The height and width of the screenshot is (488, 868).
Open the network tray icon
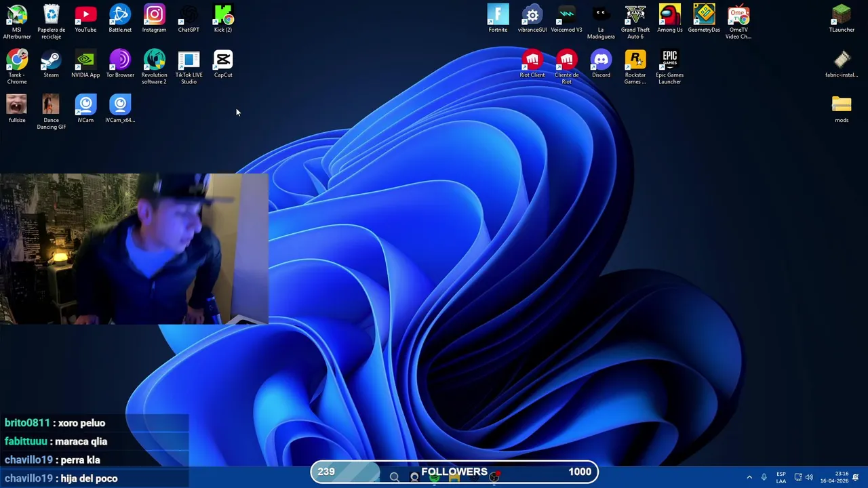[798, 477]
